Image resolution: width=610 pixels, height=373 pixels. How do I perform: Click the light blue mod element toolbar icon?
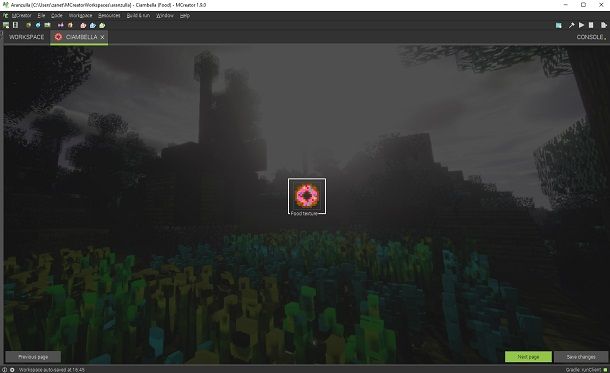coord(93,25)
